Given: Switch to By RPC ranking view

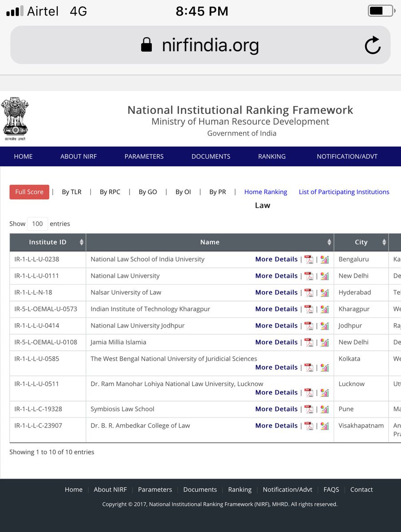Looking at the screenshot, I should pyautogui.click(x=110, y=192).
